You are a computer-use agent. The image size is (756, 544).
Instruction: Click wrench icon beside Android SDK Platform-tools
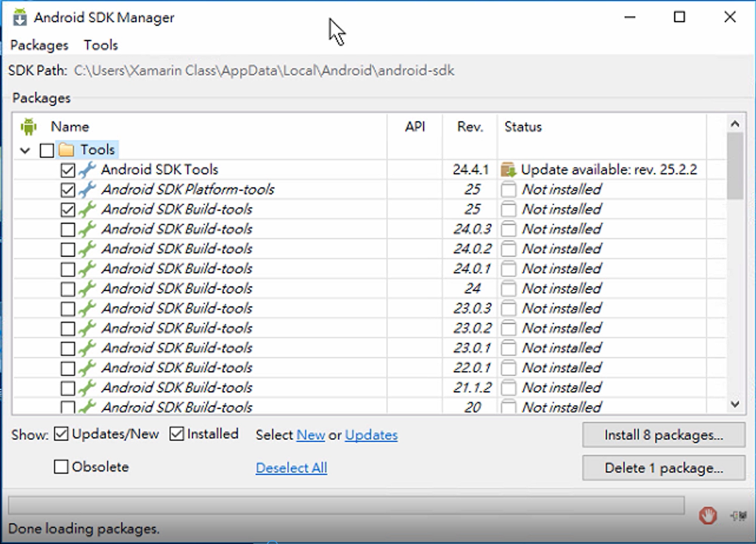87,190
